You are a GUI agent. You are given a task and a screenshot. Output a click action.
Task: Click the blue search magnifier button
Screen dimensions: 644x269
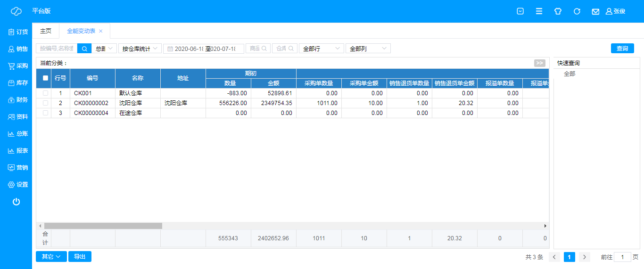[84, 49]
